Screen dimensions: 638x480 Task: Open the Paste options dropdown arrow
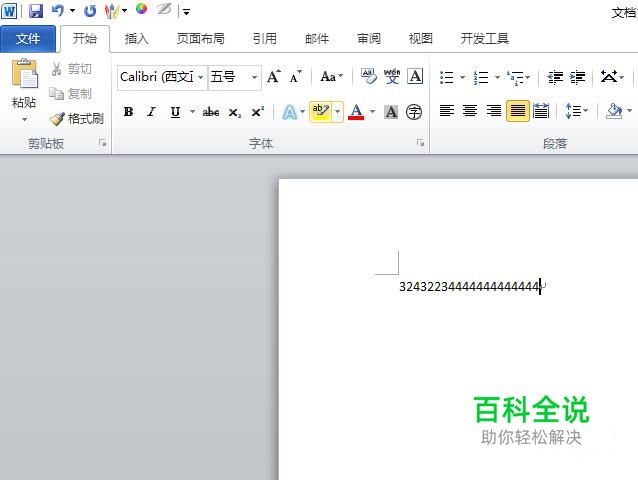coord(24,120)
